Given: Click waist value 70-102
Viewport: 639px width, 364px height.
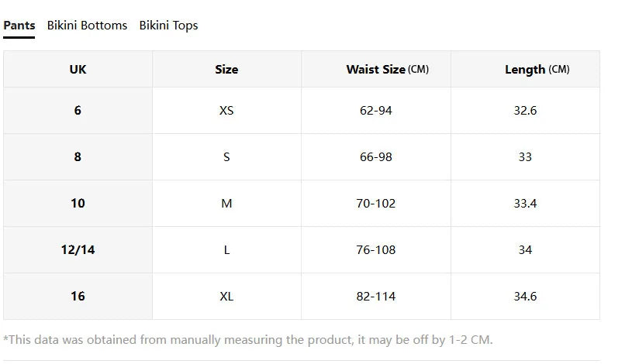Looking at the screenshot, I should [376, 203].
